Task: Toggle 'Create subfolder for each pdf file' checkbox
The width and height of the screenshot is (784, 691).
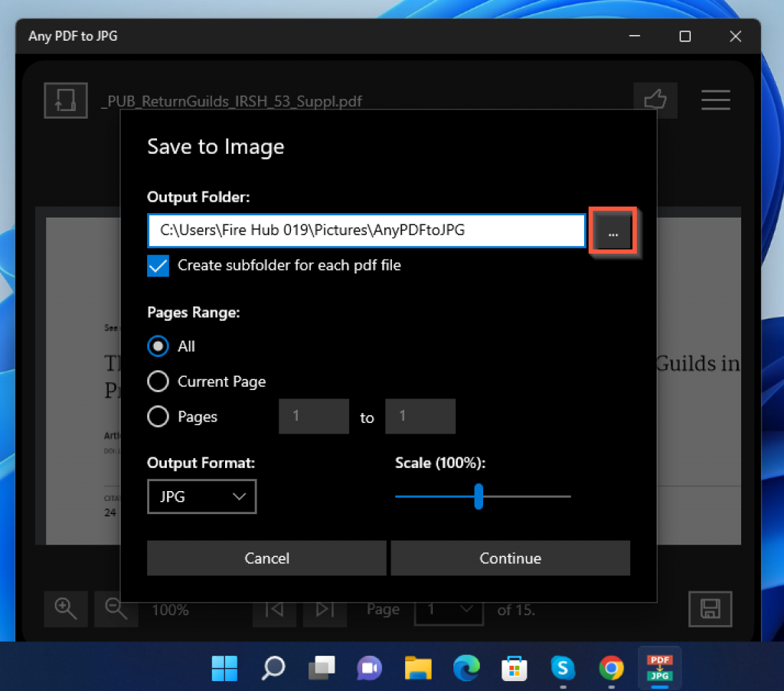Action: pos(158,266)
